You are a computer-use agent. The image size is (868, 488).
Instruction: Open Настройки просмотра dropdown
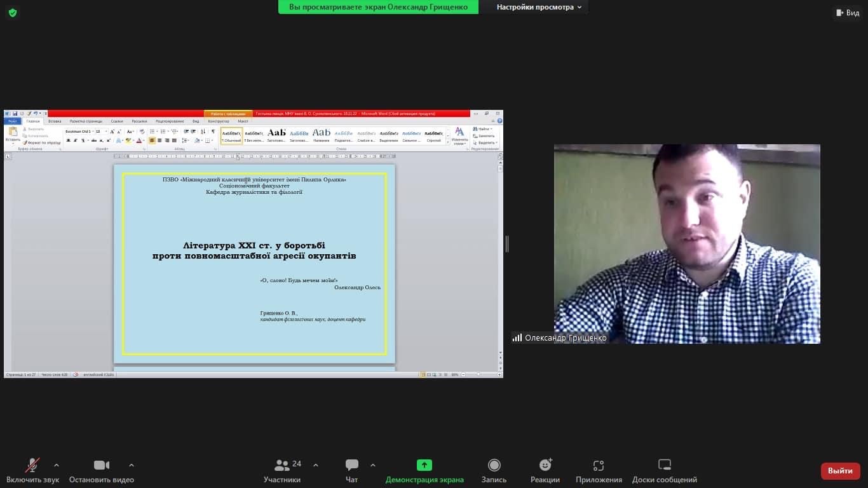pos(539,7)
